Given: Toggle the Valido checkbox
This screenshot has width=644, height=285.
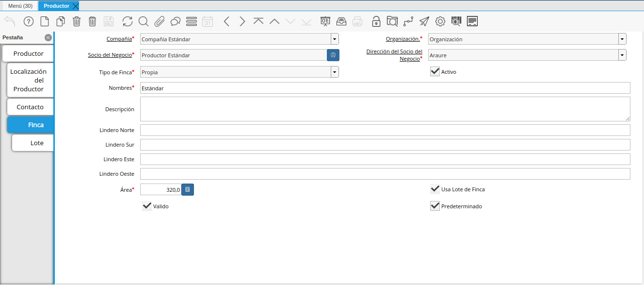Looking at the screenshot, I should pyautogui.click(x=147, y=206).
